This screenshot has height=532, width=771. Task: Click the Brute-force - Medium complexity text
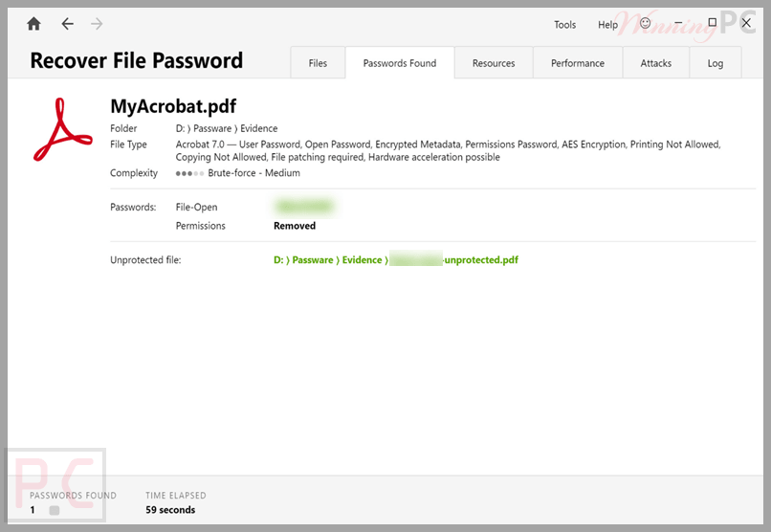coord(253,173)
